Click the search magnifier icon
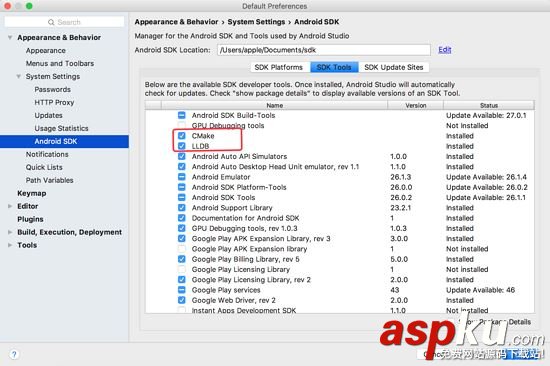This screenshot has height=366, width=550. click(x=51, y=22)
